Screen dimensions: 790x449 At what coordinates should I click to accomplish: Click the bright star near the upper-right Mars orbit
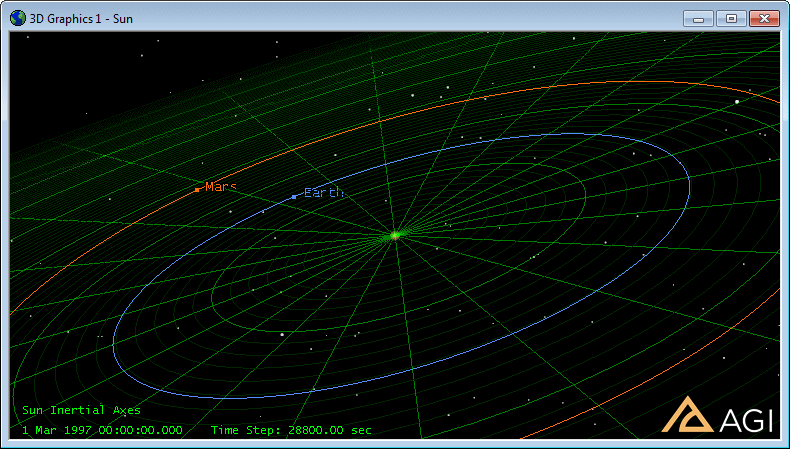(x=737, y=101)
